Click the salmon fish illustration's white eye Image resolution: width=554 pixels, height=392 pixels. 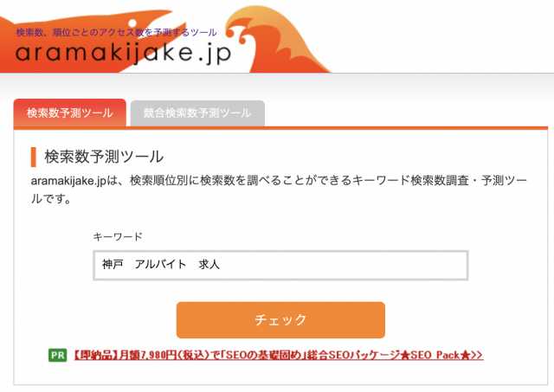(x=132, y=23)
